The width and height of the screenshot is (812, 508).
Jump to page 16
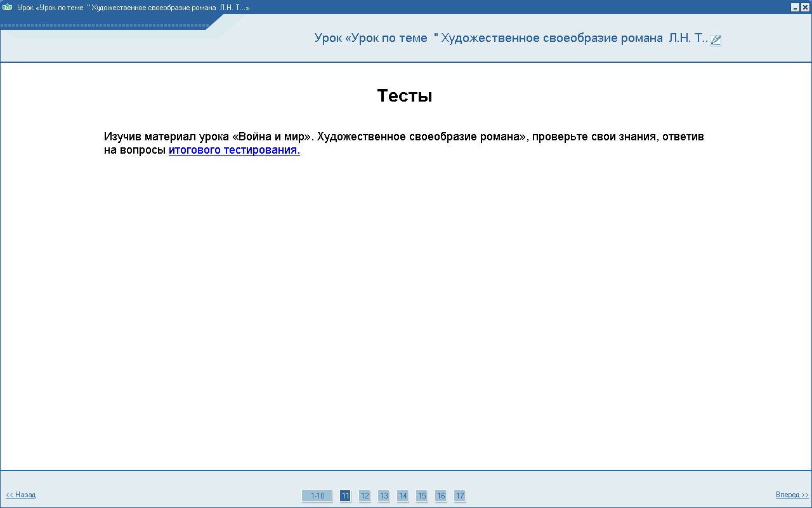click(x=440, y=496)
